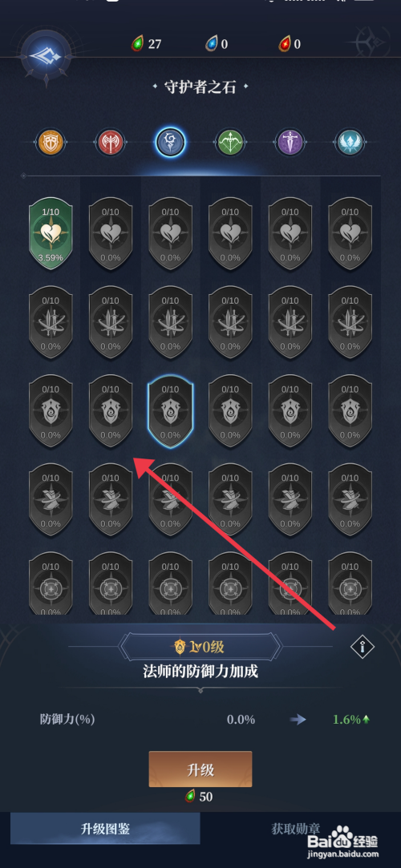Image resolution: width=401 pixels, height=868 pixels.
Task: Select the green bow archer class icon
Action: tap(230, 143)
